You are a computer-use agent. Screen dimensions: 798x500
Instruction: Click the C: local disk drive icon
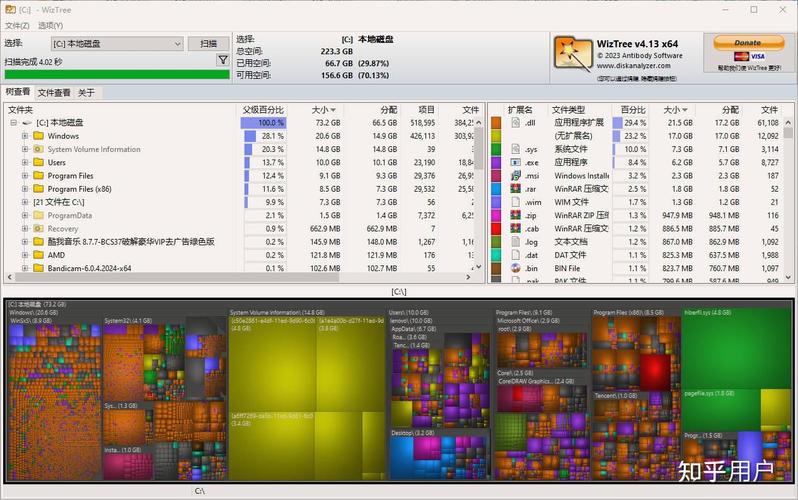[x=27, y=123]
